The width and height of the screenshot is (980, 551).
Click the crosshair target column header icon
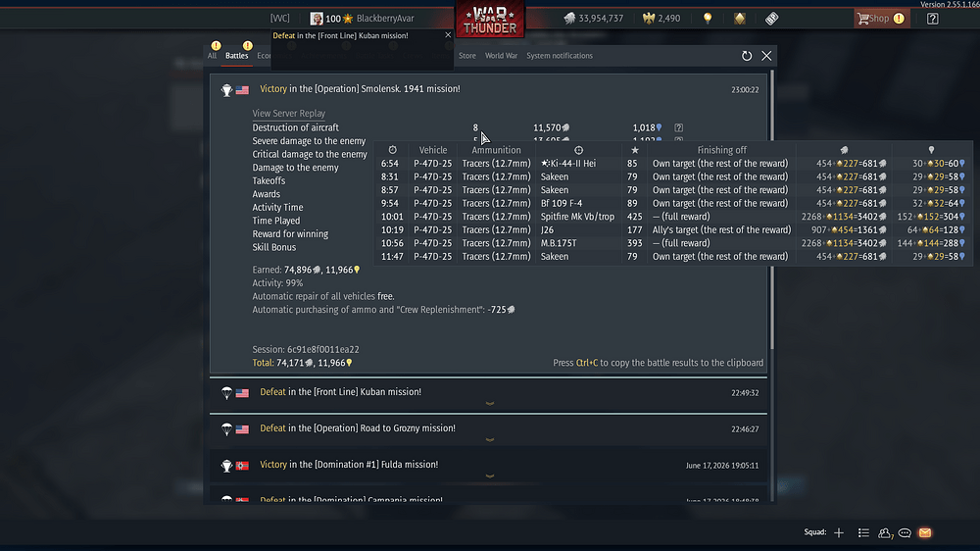tap(579, 150)
